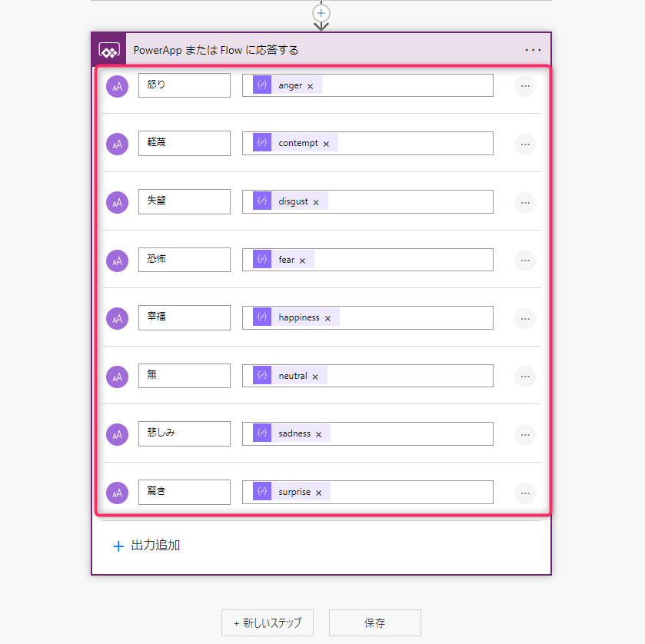Viewport: 645px width, 644px height.
Task: Click the text output icon for 失望
Action: tap(117, 202)
